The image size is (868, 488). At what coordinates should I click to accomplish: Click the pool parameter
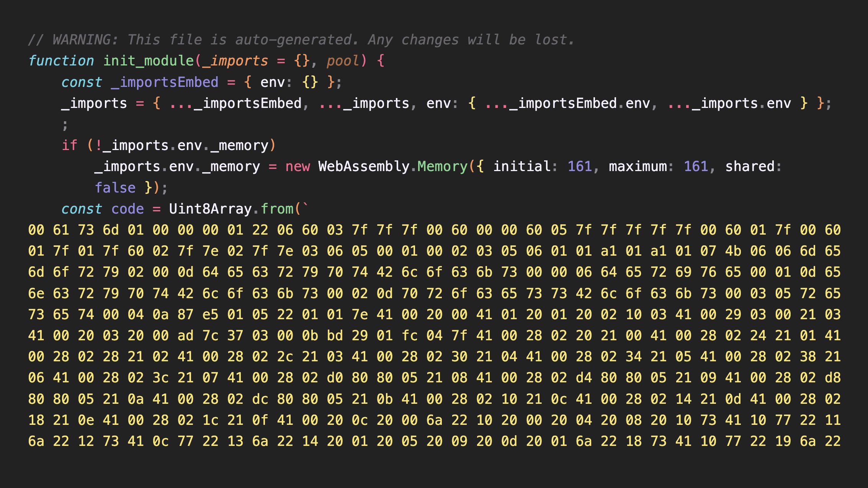(x=343, y=61)
